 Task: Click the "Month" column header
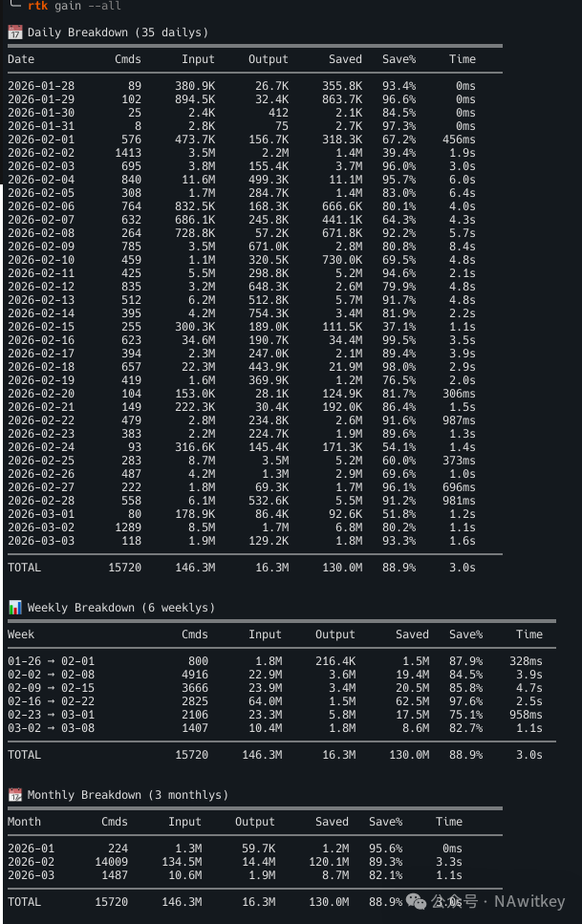(x=24, y=822)
